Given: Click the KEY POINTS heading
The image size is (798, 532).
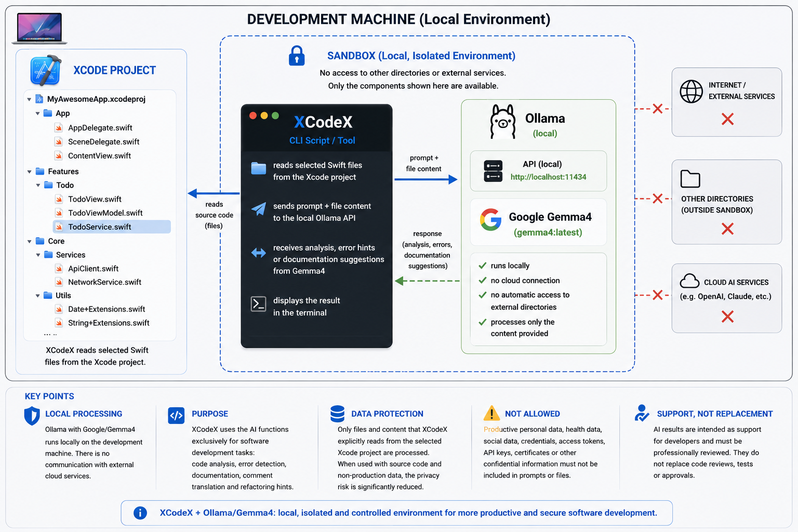Looking at the screenshot, I should tap(49, 396).
